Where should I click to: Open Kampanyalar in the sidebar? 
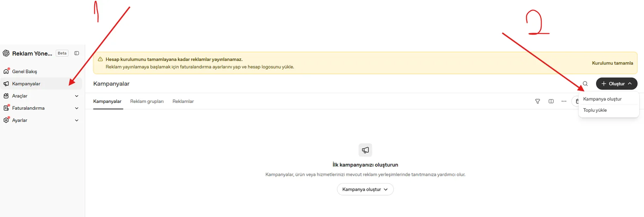point(41,84)
